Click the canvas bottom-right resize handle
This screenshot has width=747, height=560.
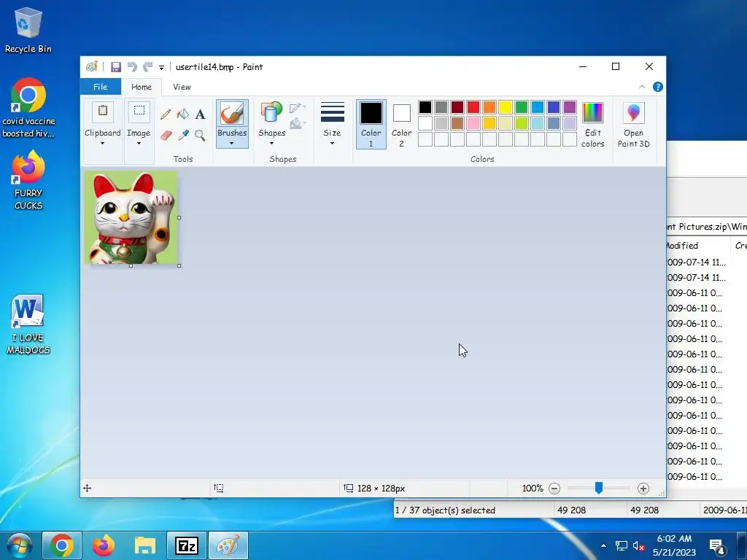click(x=179, y=265)
